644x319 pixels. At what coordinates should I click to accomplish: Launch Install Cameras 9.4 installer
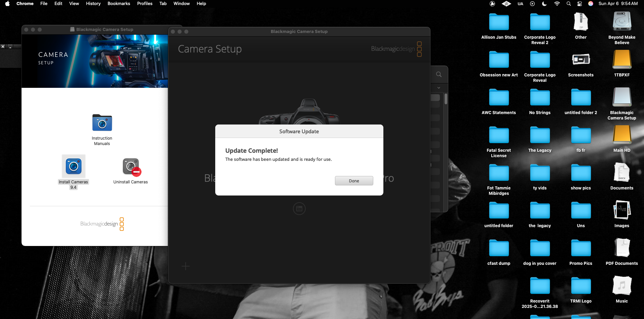(x=73, y=166)
